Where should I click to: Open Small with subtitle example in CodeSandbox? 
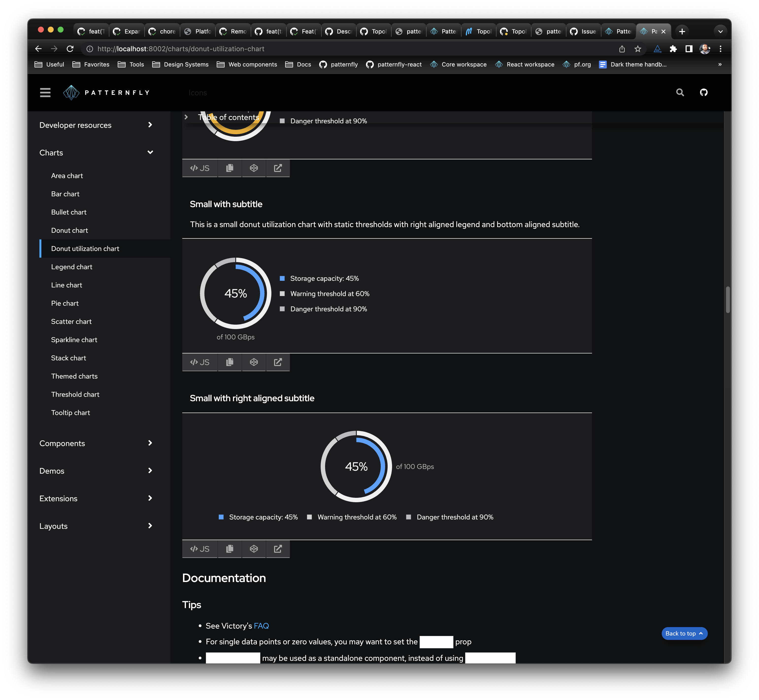click(254, 362)
